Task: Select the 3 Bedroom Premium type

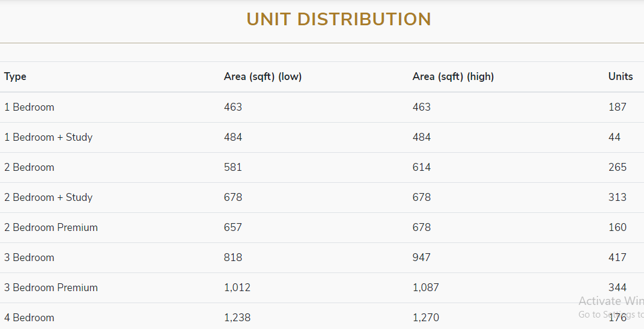Action: 50,287
